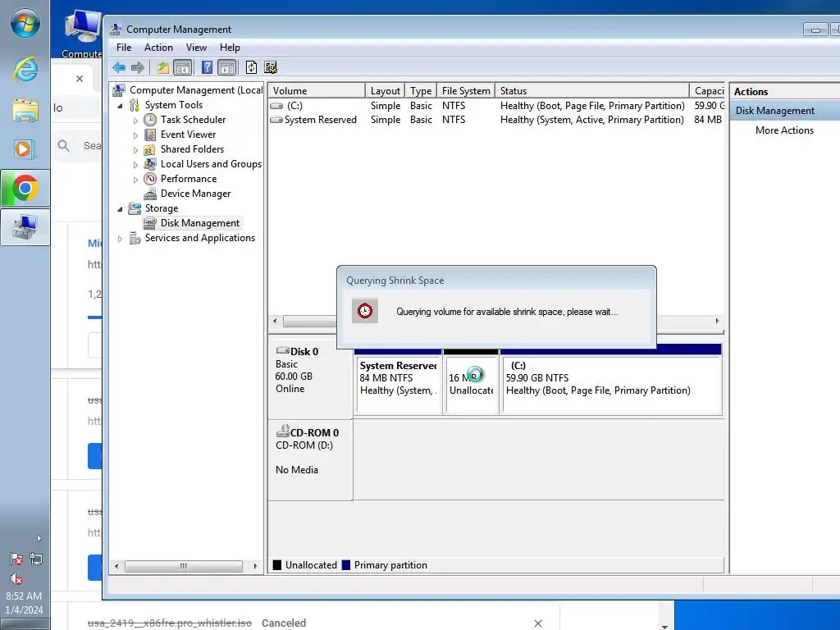Sort by the Type column header

click(x=421, y=90)
